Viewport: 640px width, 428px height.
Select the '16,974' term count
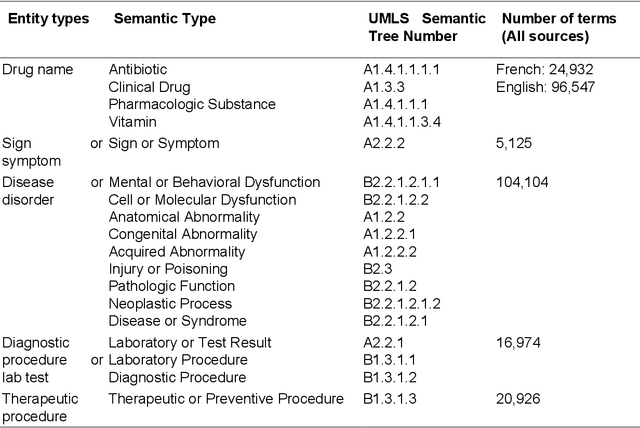pos(522,343)
